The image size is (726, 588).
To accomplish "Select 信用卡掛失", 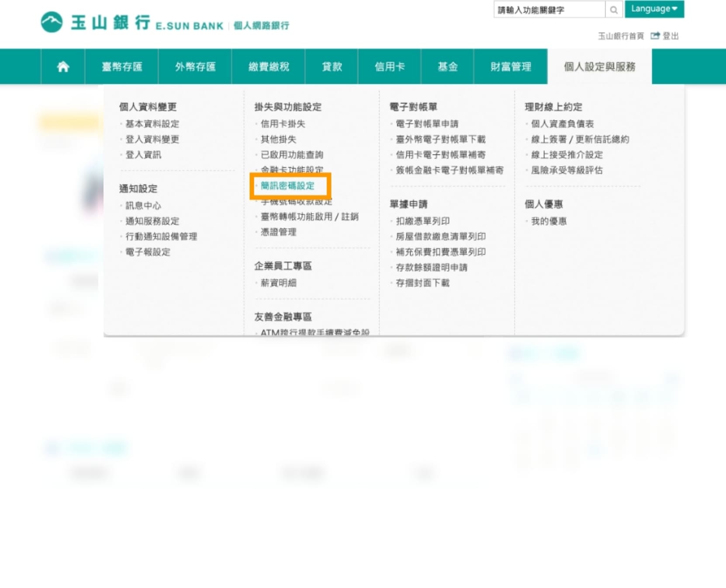I will click(283, 124).
